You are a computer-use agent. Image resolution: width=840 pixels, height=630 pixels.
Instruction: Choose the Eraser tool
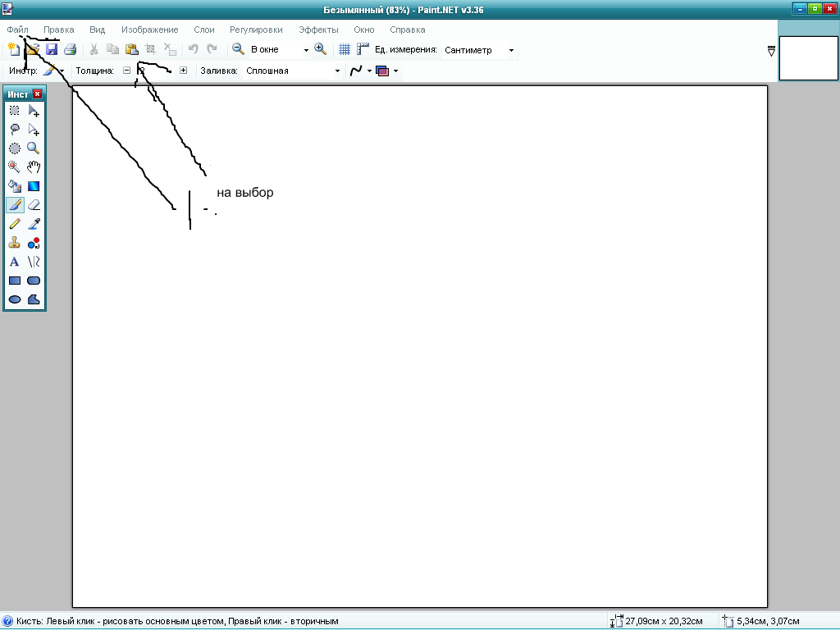tap(34, 205)
